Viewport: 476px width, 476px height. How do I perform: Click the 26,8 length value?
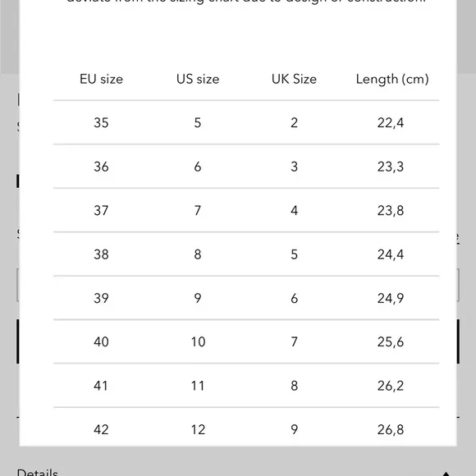[x=391, y=430]
